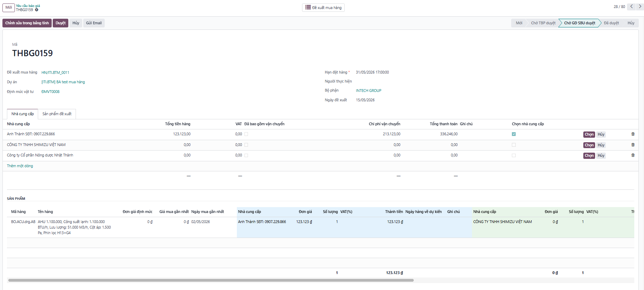Open purchase proposal HN/ITI.BTM_0011 link
The image size is (644, 290).
55,73
